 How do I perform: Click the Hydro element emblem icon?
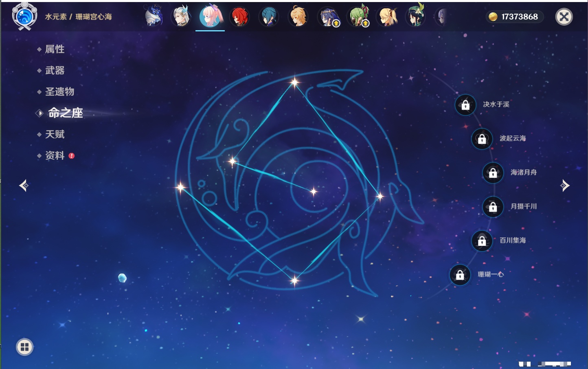[x=24, y=17]
